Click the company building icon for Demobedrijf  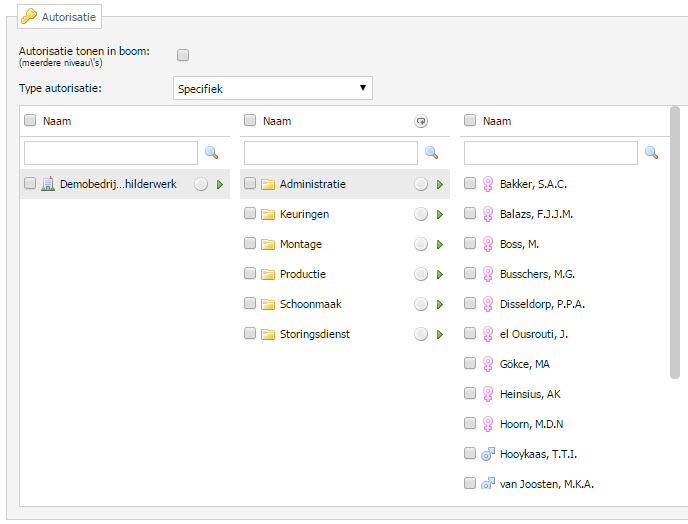[48, 184]
